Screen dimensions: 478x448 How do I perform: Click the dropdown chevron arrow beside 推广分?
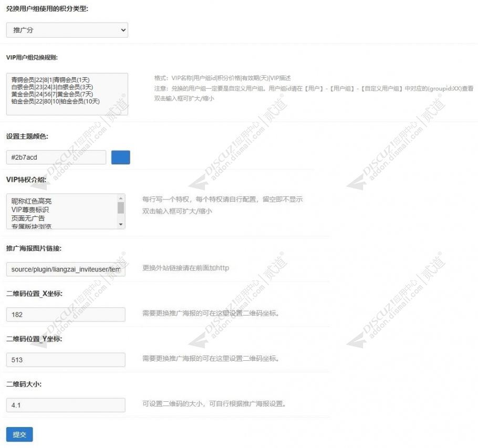coord(123,30)
